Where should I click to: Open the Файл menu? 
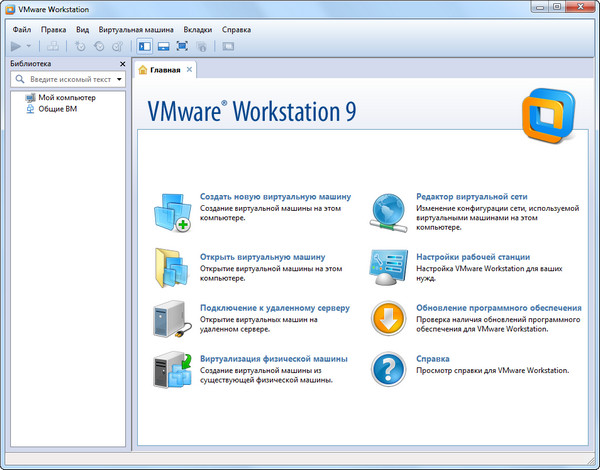[22, 29]
